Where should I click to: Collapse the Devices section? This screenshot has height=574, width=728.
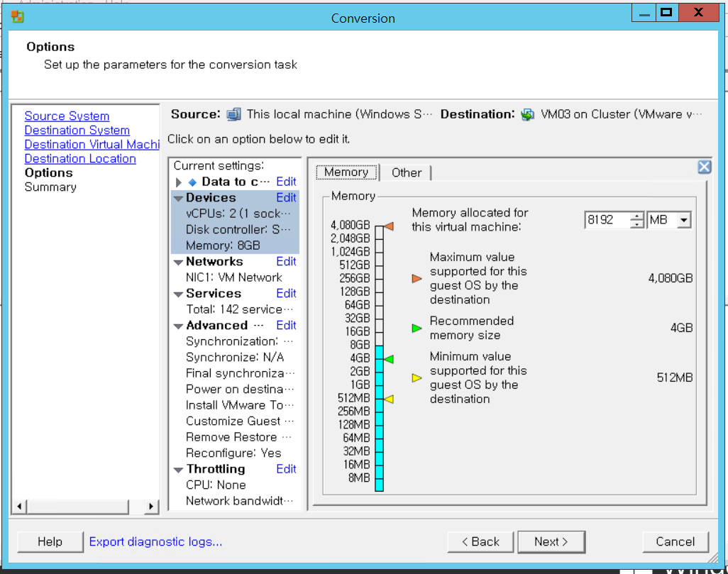click(178, 198)
